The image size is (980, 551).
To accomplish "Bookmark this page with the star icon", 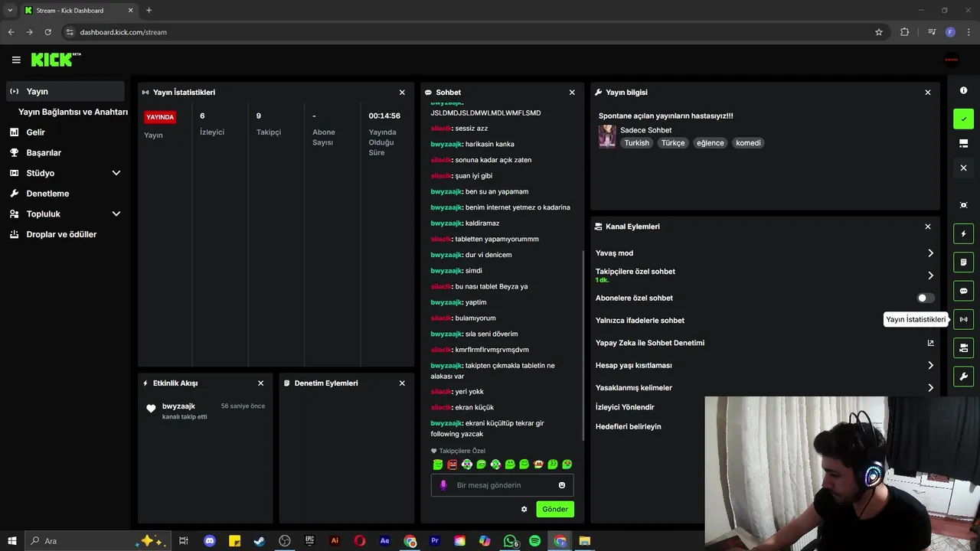I will click(879, 32).
